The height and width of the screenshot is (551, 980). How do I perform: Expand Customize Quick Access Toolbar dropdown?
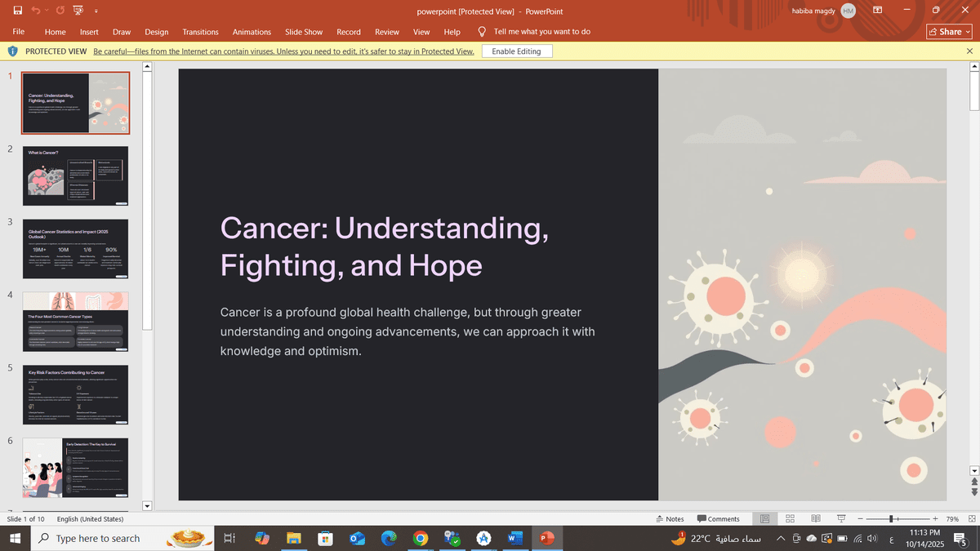[x=96, y=11]
